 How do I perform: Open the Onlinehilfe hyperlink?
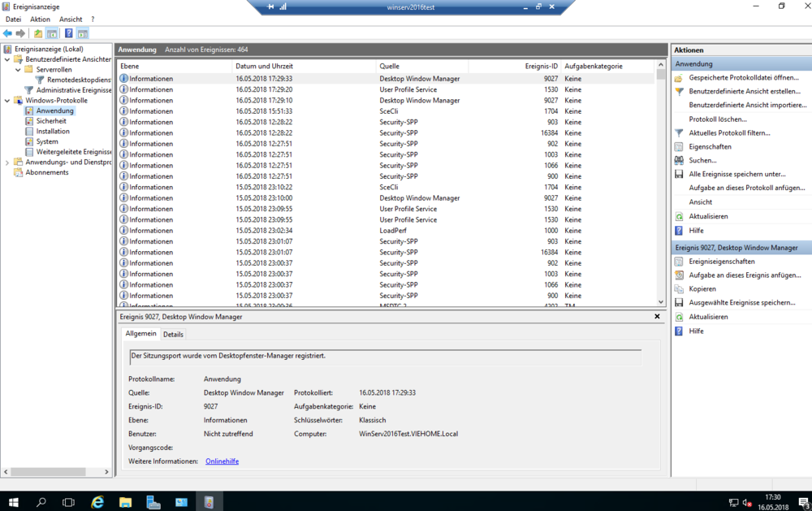[x=222, y=461]
